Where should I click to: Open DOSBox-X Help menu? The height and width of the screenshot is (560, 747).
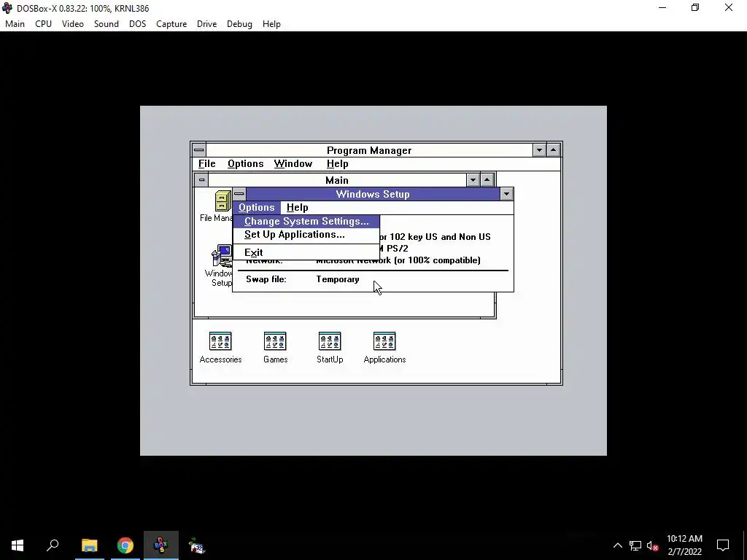(x=271, y=24)
